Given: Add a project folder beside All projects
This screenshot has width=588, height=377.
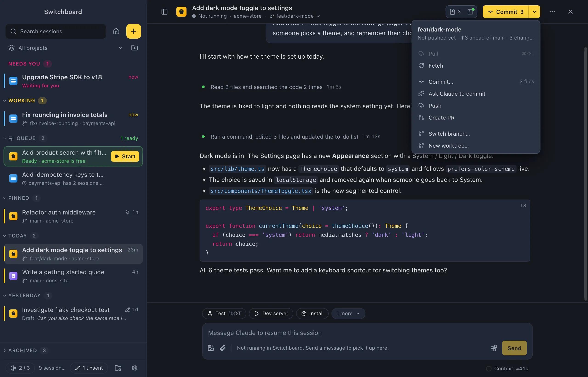Looking at the screenshot, I should [x=135, y=48].
